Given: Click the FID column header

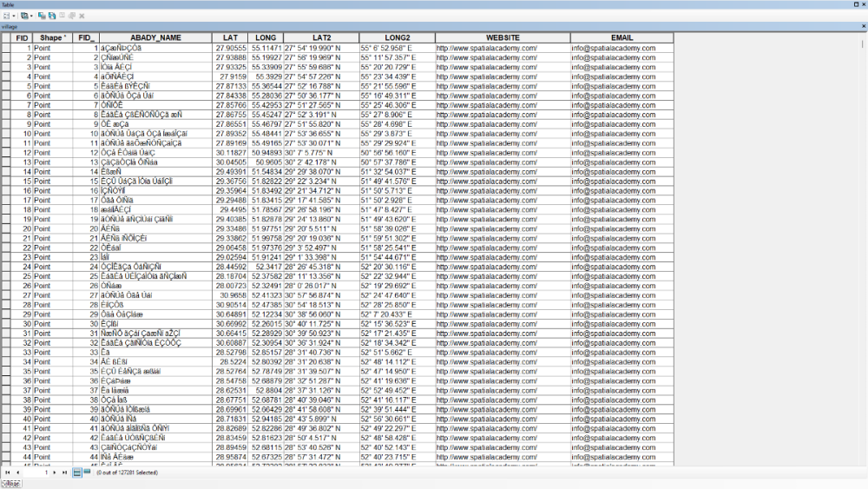Looking at the screenshot, I should (22, 37).
